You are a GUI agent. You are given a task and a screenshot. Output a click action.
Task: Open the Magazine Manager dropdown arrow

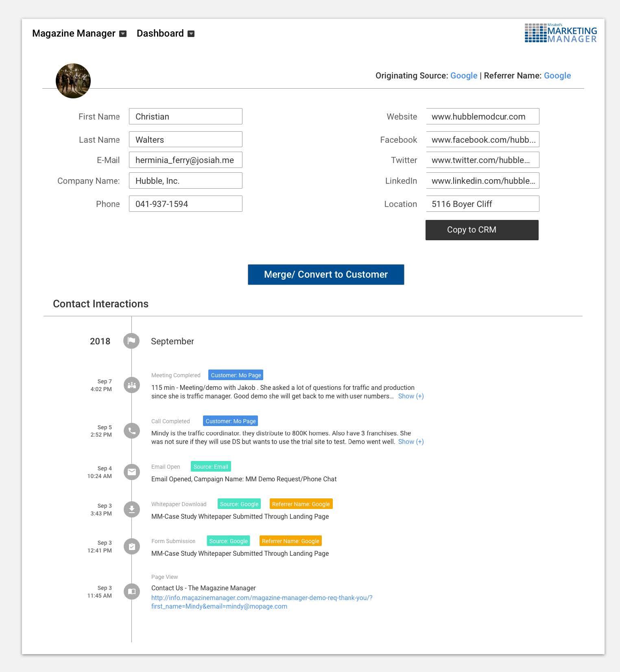[x=123, y=34]
